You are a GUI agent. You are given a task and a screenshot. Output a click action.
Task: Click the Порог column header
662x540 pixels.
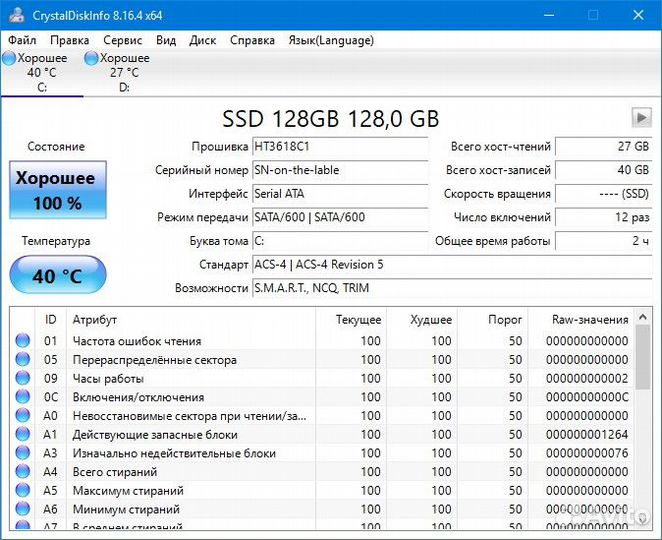pyautogui.click(x=493, y=320)
